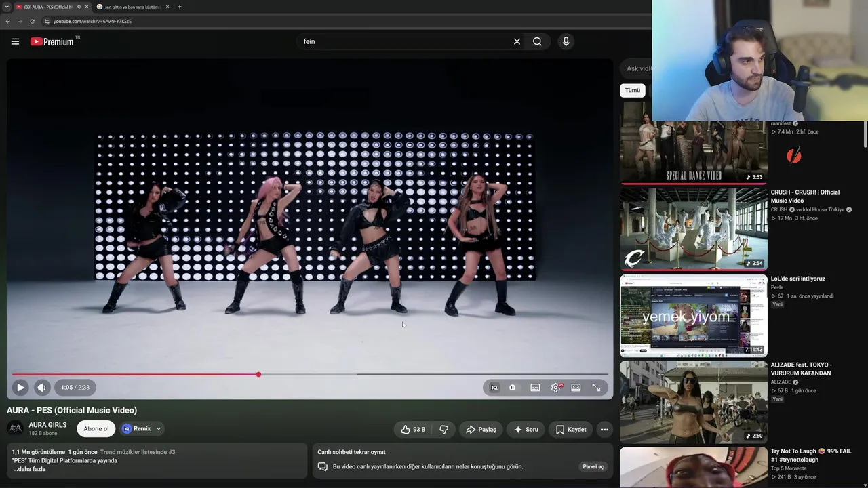Viewport: 868px width, 488px height.
Task: Click the Pevle channel name
Action: pos(777,287)
